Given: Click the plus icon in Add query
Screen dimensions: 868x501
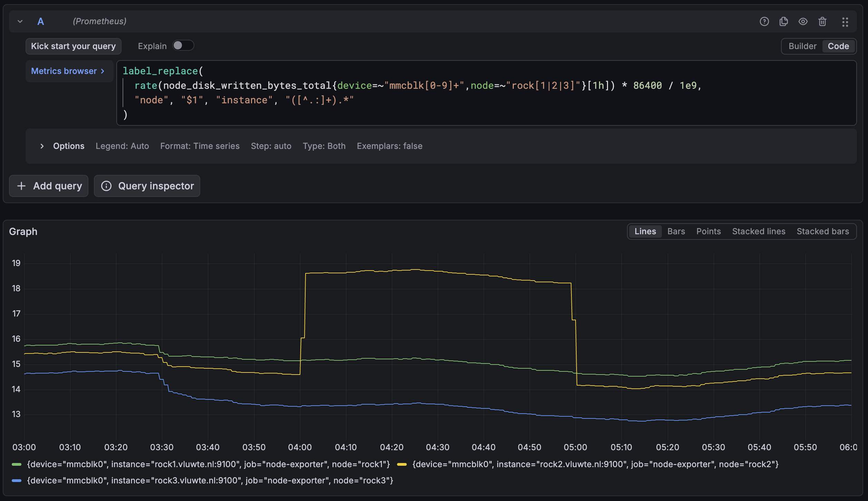Looking at the screenshot, I should 21,186.
